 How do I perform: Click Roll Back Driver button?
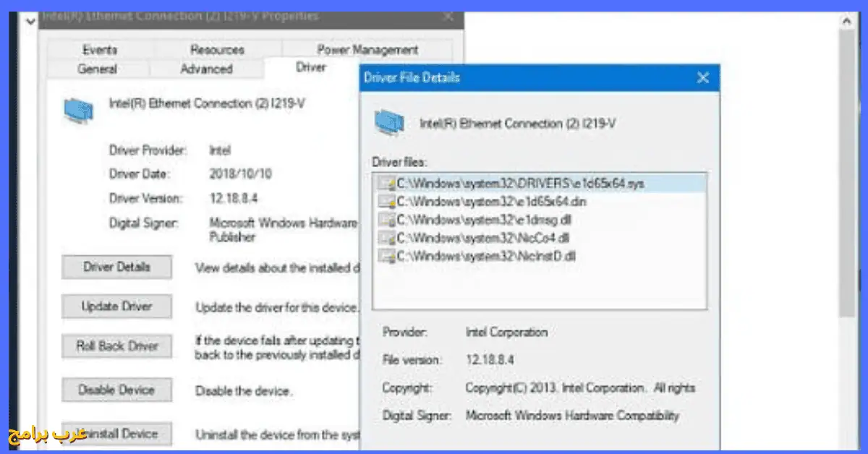coord(117,346)
